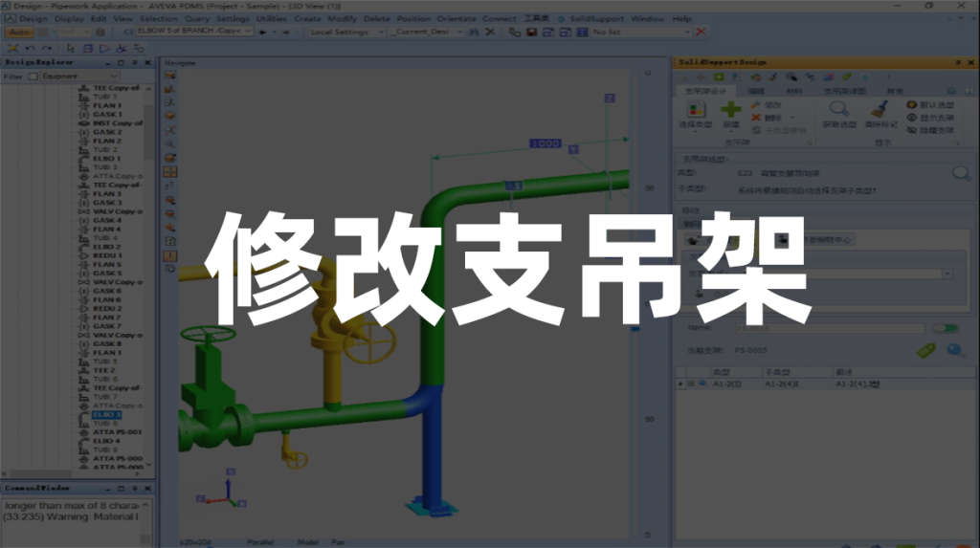The height and width of the screenshot is (548, 980).
Task: Open the Local Settings dropdown
Action: [x=380, y=32]
